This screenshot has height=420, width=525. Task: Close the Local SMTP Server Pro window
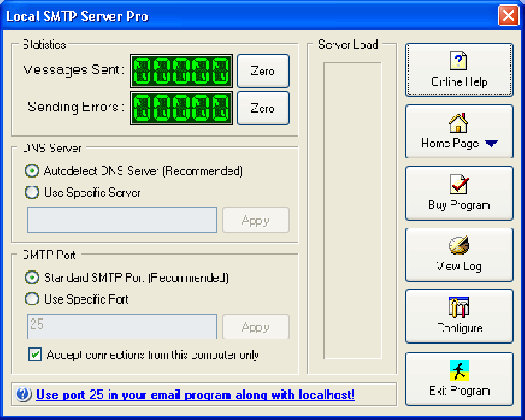click(508, 16)
